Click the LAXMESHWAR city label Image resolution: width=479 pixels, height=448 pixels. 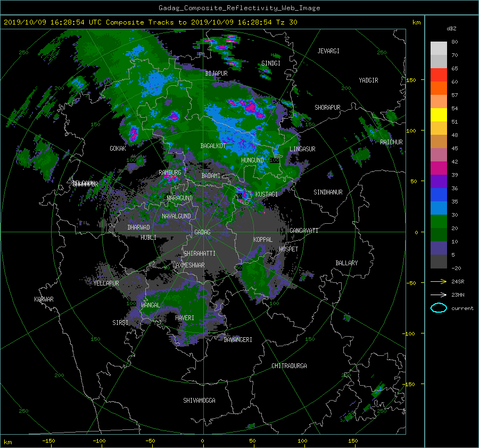click(188, 265)
